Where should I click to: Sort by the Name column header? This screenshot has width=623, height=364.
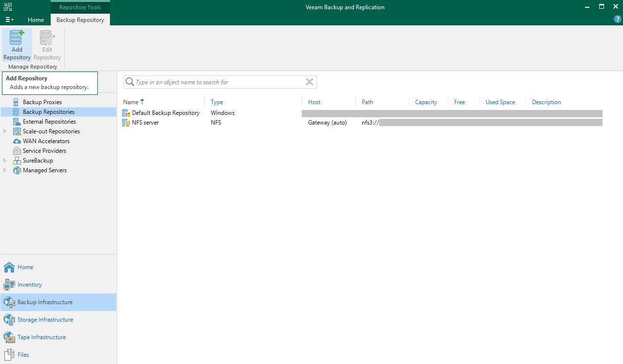tap(130, 102)
